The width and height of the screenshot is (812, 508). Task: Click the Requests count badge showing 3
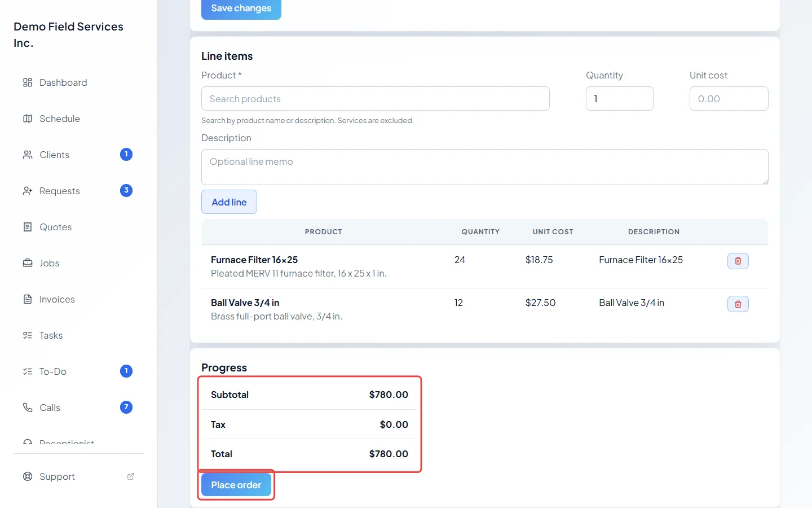[x=126, y=190]
